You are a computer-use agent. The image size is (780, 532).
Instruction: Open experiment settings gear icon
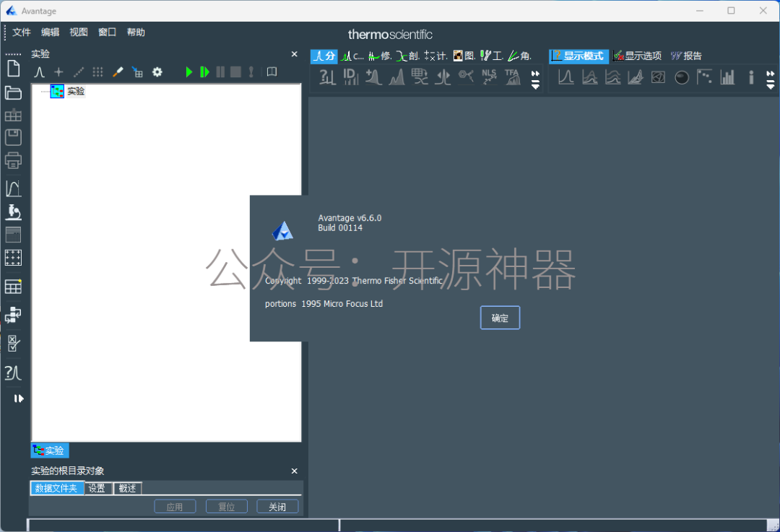click(x=157, y=72)
